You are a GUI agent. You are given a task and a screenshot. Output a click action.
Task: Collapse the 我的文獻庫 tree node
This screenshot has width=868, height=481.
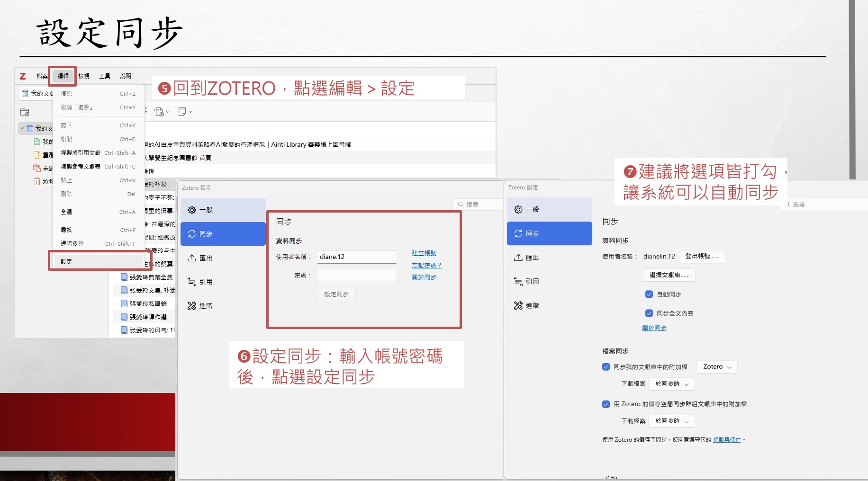click(22, 128)
